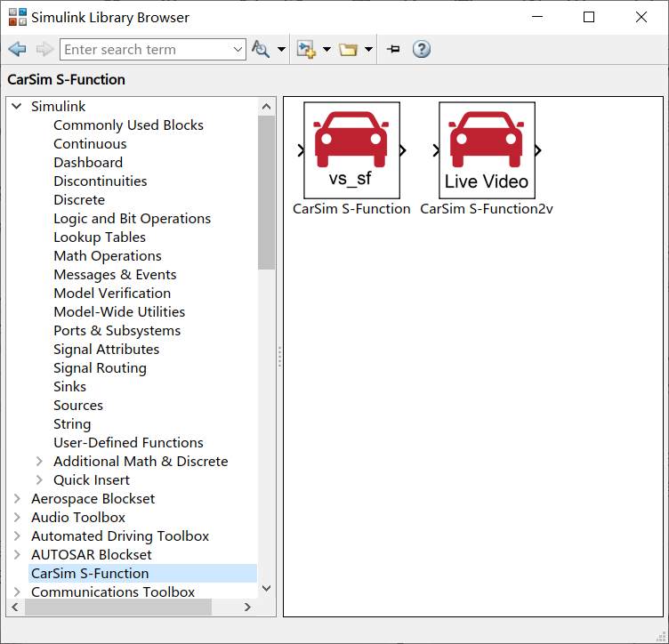Select the Continuous library
The image size is (669, 644).
pyautogui.click(x=90, y=144)
